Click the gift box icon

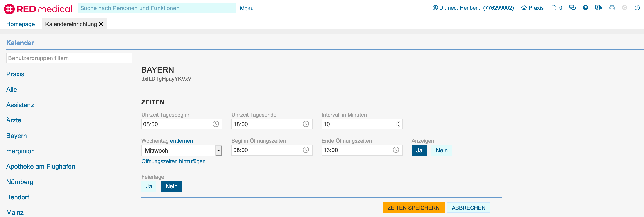pyautogui.click(x=612, y=8)
